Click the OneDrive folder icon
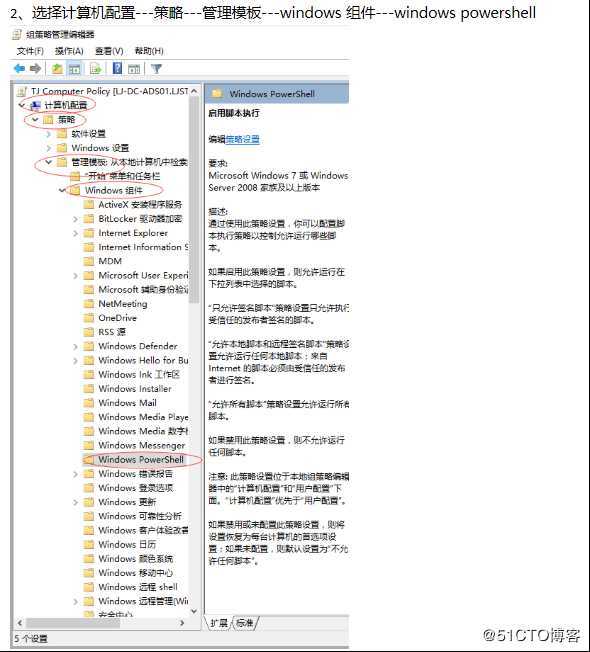The width and height of the screenshot is (590, 652). coord(89,318)
